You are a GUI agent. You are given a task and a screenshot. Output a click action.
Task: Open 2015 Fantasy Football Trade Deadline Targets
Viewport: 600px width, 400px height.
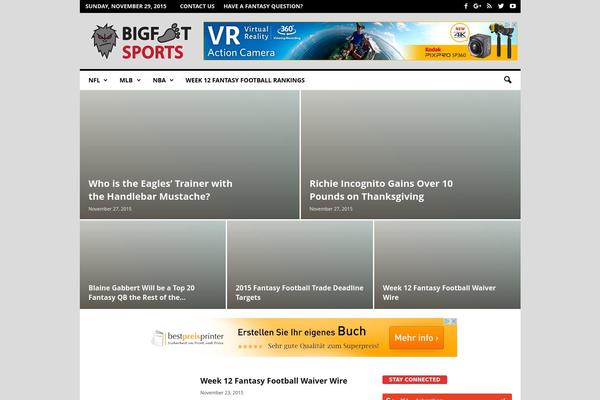(299, 292)
